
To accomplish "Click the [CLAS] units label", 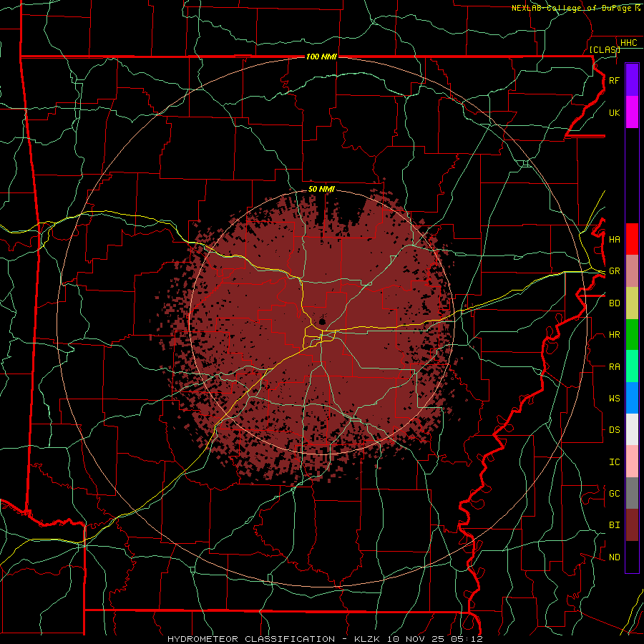I will [605, 49].
